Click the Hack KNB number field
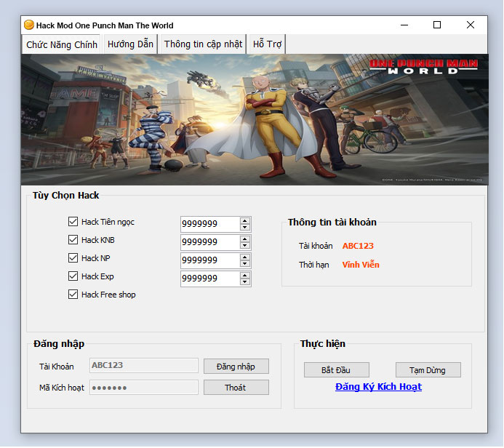 [210, 242]
